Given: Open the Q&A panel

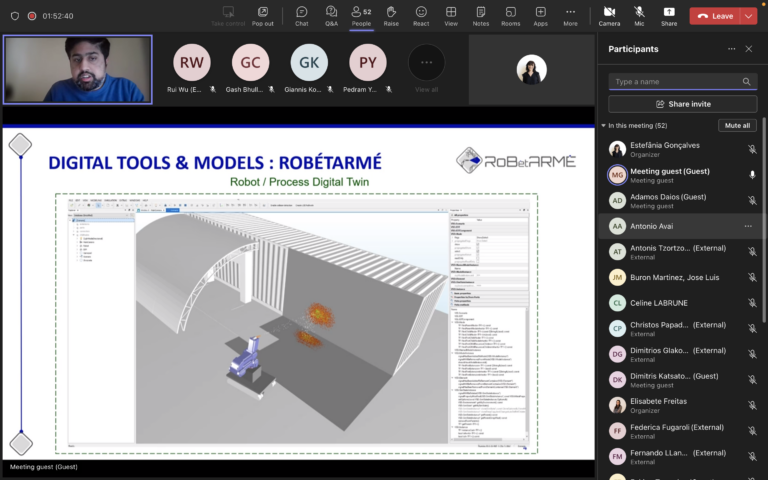Looking at the screenshot, I should click(x=332, y=16).
